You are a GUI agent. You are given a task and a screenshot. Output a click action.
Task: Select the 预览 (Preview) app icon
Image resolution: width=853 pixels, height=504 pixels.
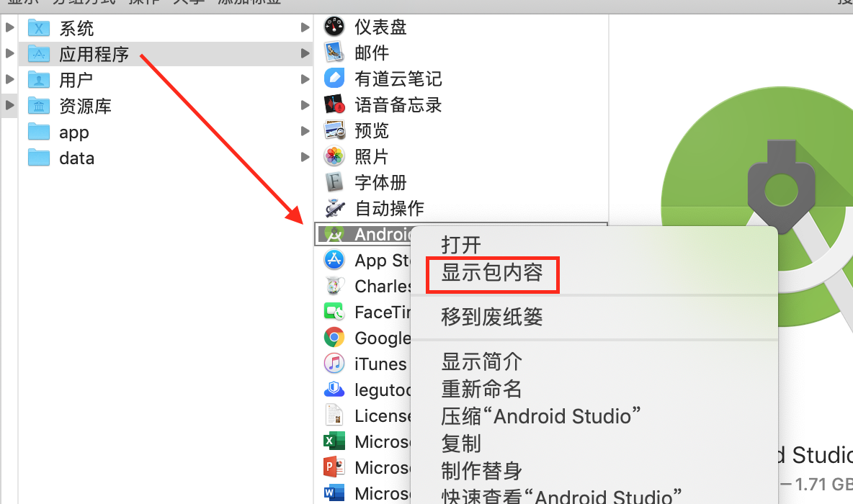(x=334, y=130)
